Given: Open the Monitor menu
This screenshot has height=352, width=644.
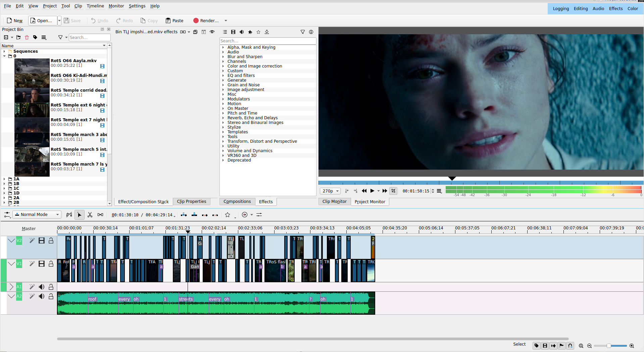Looking at the screenshot, I should tap(116, 6).
